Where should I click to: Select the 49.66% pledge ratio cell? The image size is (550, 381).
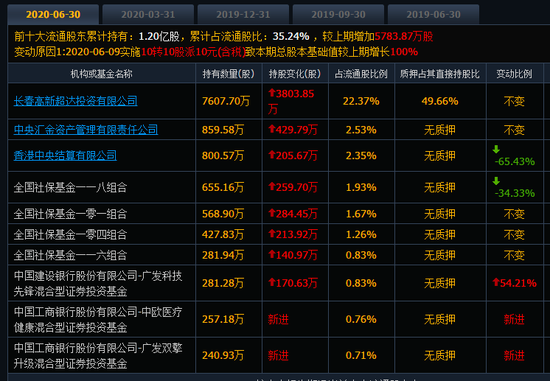(440, 101)
